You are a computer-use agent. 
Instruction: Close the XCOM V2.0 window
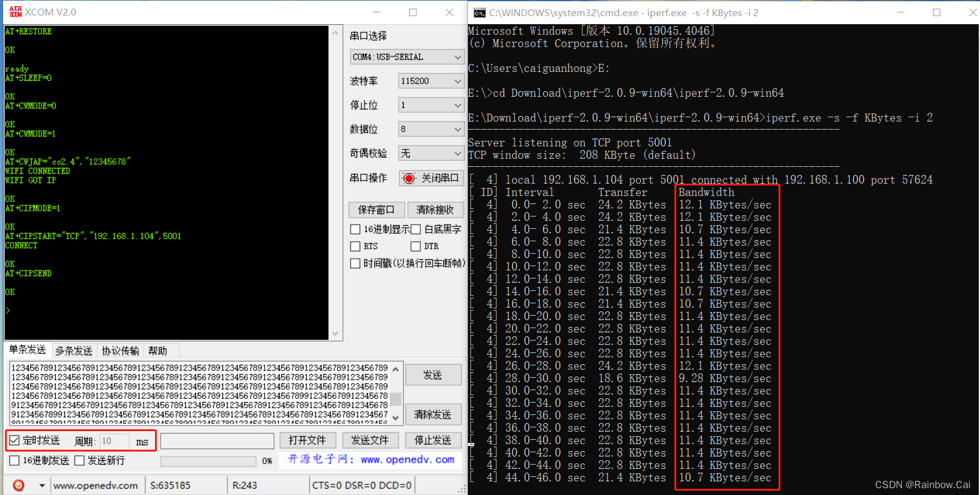(449, 12)
